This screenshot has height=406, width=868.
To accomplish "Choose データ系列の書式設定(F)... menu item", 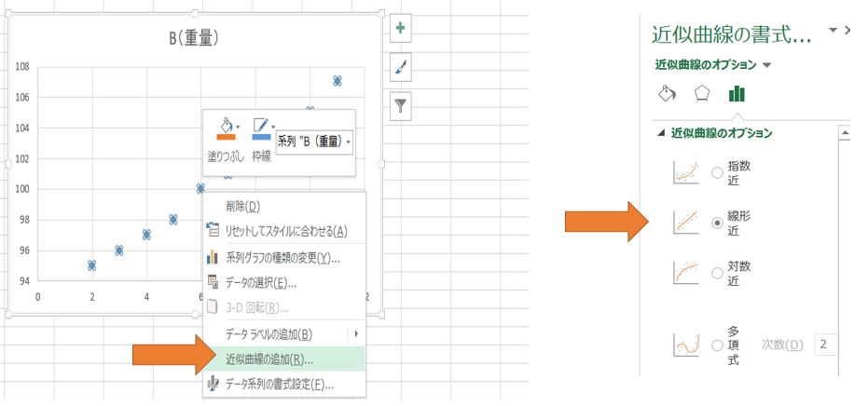I will pyautogui.click(x=284, y=384).
